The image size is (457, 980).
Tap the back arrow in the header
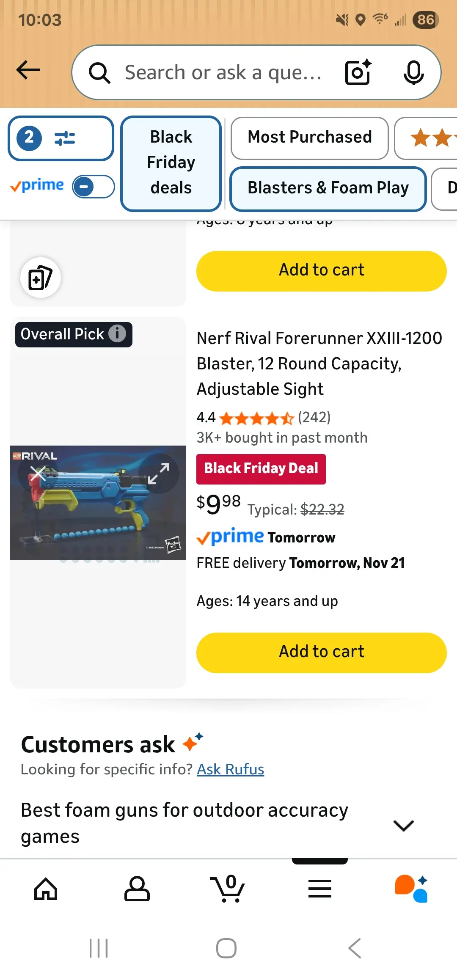click(x=28, y=70)
